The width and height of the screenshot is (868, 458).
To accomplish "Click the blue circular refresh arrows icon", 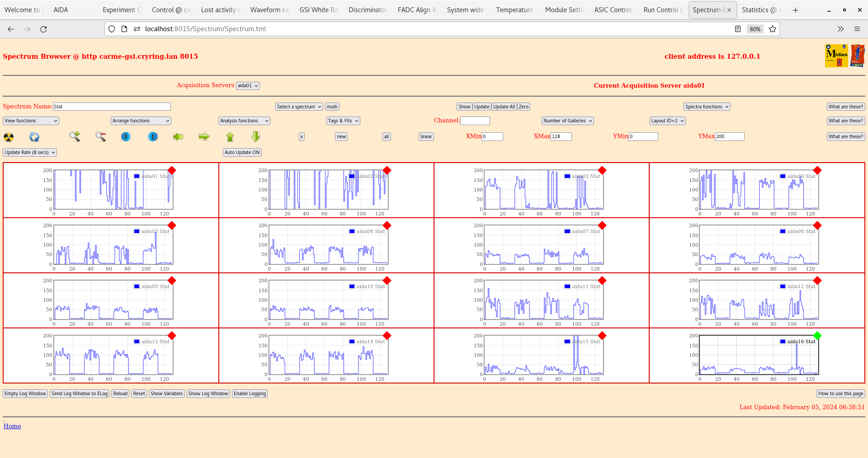I will click(x=34, y=137).
